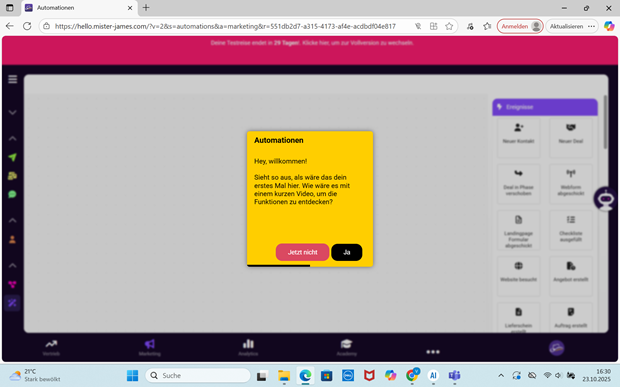
Task: Open the orange person sidebar icon
Action: coord(13,239)
